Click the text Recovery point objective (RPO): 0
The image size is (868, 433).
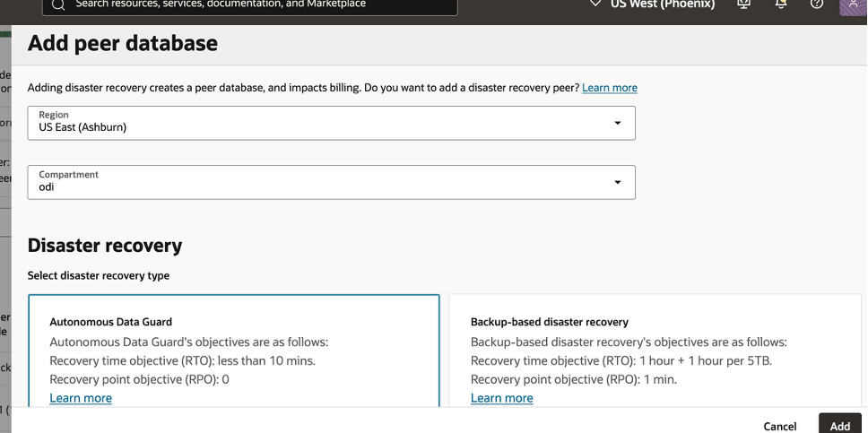140,379
